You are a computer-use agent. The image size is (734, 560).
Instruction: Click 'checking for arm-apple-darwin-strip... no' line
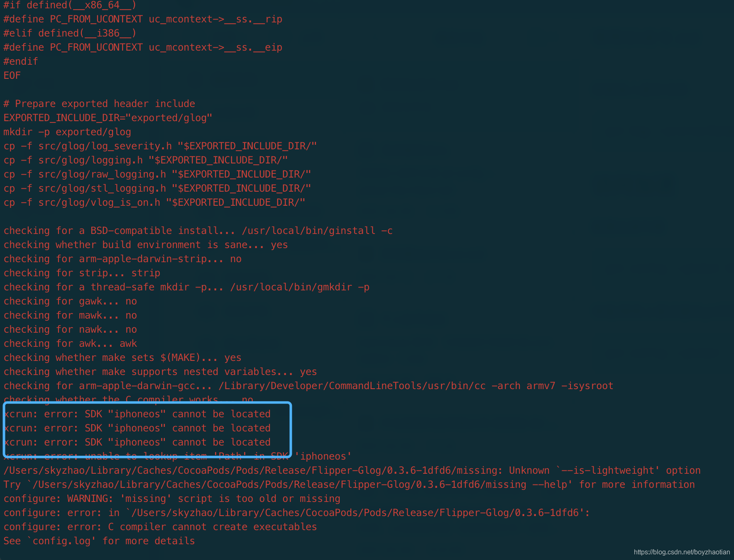(122, 259)
